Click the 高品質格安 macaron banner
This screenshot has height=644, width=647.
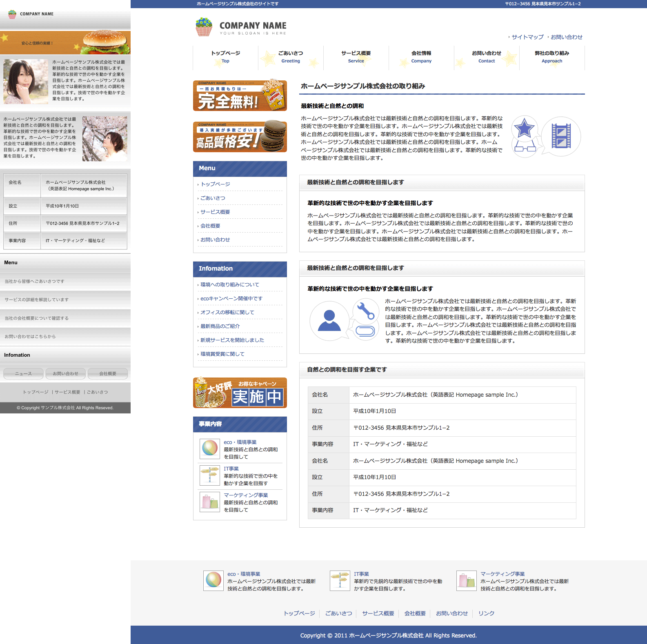point(240,137)
